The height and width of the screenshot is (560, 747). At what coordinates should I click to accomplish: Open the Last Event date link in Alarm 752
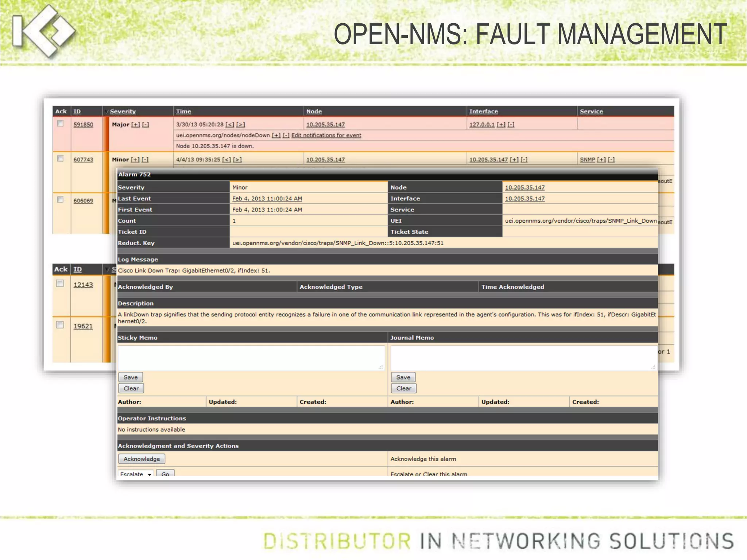click(267, 199)
